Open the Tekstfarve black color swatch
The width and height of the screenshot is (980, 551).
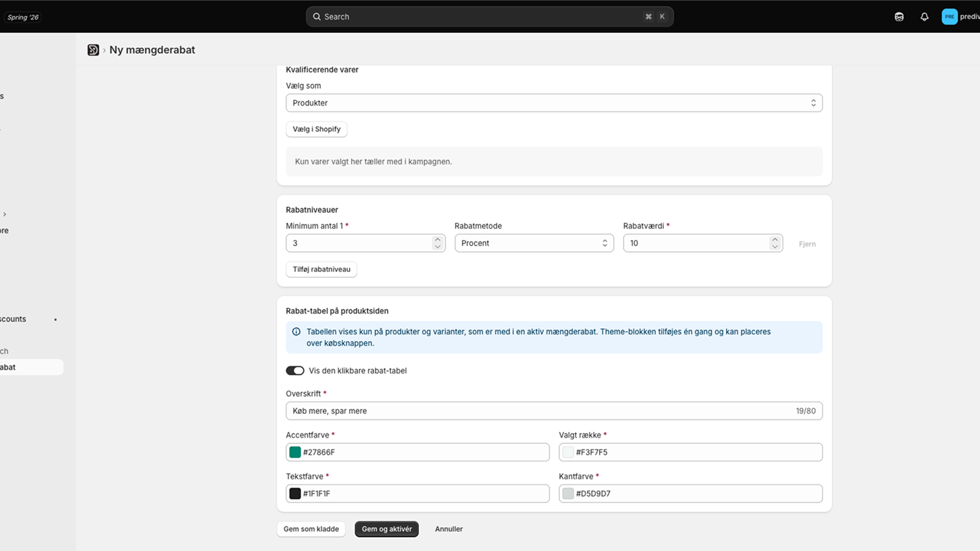295,493
